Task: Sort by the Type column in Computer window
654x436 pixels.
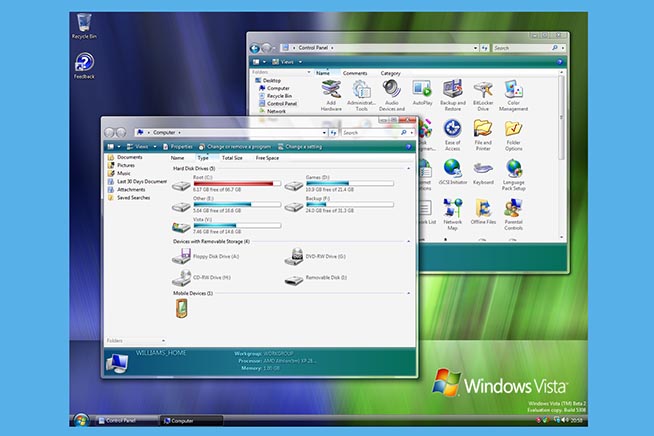Action: coord(203,158)
